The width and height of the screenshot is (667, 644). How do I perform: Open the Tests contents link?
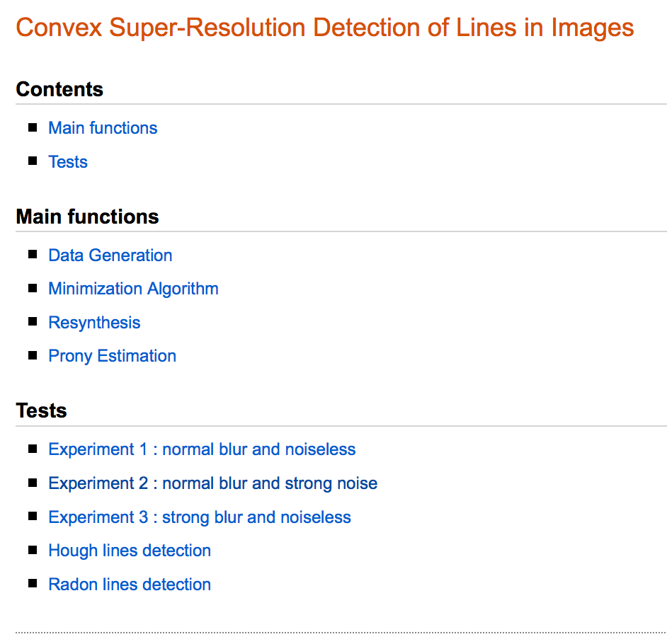[x=68, y=162]
